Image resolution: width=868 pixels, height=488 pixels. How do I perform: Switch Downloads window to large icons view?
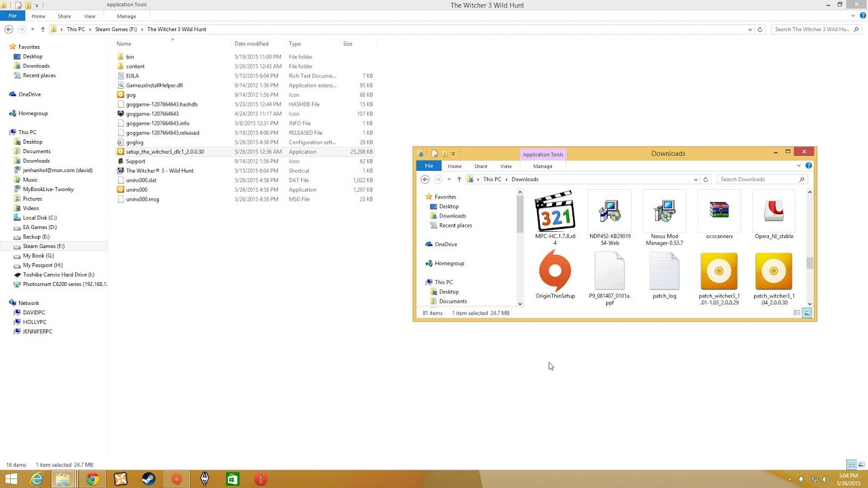pos(807,313)
